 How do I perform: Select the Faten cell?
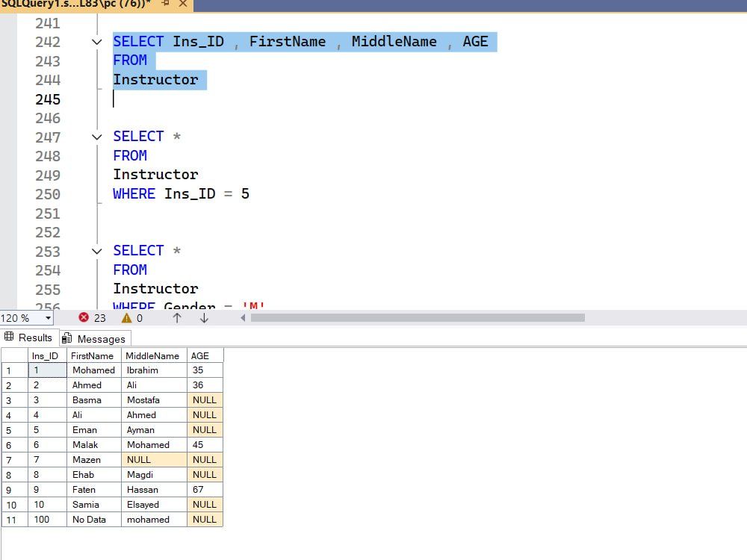94,490
